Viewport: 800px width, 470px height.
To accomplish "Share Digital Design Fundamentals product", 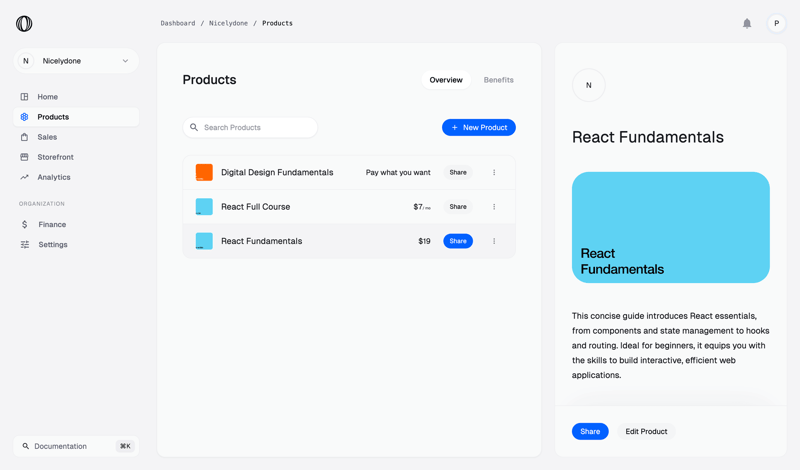I will [x=458, y=172].
